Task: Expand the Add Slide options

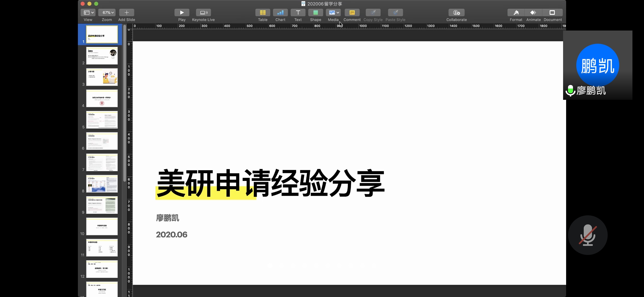Action: (x=127, y=12)
